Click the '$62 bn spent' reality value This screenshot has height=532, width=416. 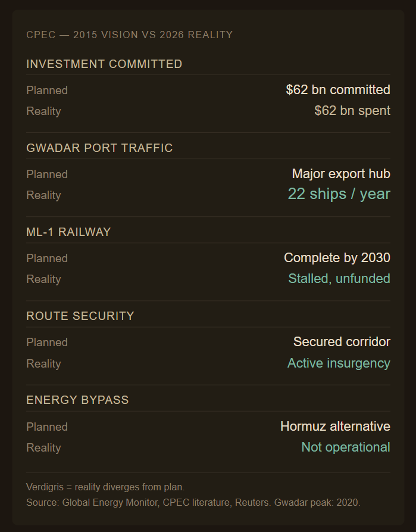coord(352,111)
